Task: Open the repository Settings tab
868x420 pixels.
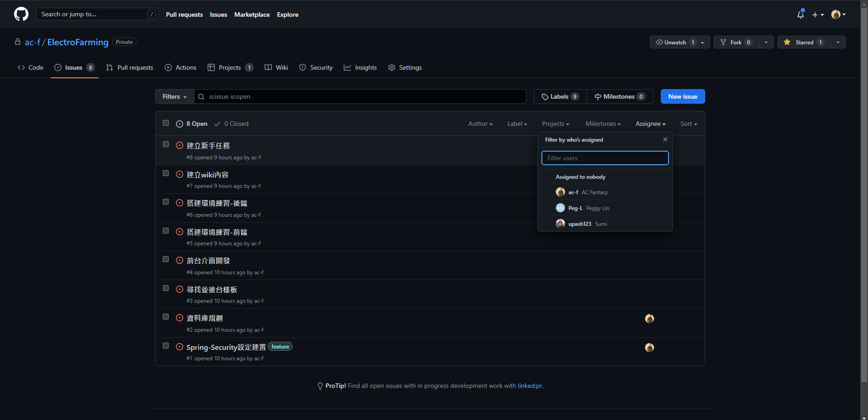Action: 405,67
